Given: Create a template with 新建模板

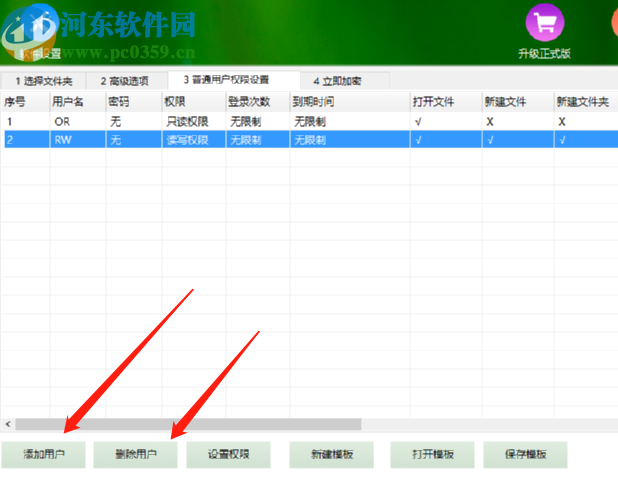Looking at the screenshot, I should tap(331, 454).
